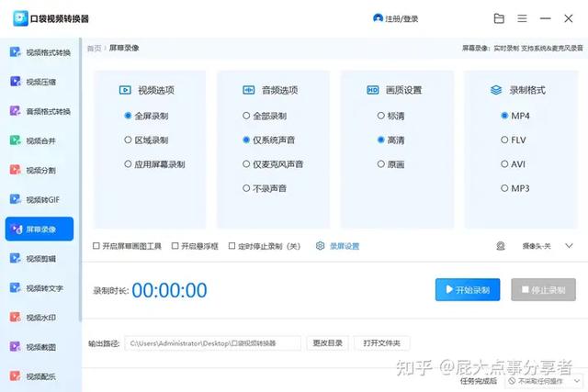Click the HD 画质设置 header icon

click(373, 90)
